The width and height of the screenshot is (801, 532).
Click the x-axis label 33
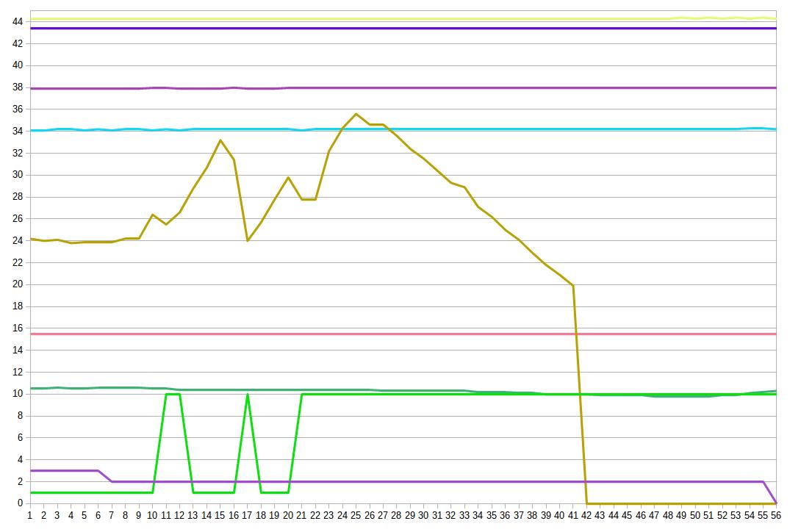[x=464, y=516]
